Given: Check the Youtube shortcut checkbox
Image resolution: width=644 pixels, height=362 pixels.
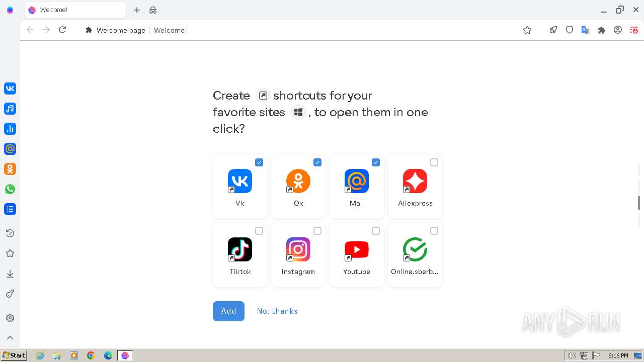Looking at the screenshot, I should pyautogui.click(x=376, y=231).
